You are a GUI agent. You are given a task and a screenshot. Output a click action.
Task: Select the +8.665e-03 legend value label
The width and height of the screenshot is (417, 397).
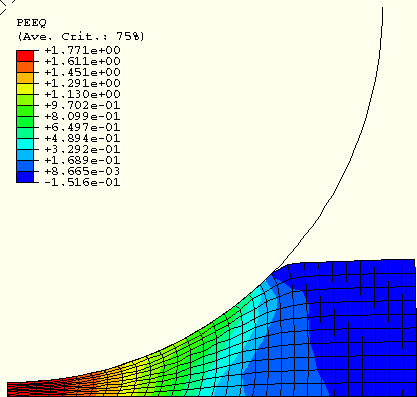coord(82,171)
